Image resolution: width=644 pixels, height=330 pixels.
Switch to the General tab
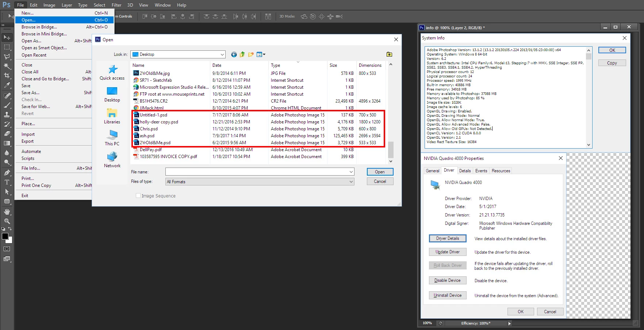point(433,171)
